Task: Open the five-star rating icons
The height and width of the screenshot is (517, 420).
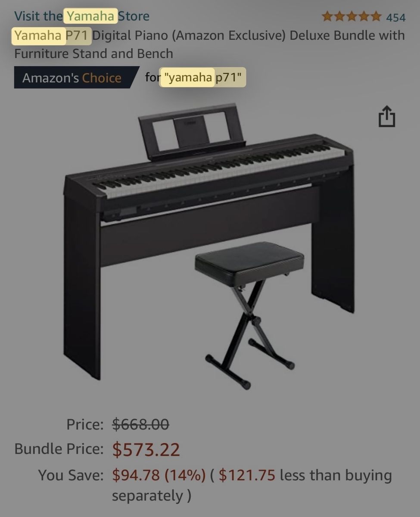Action: click(352, 17)
